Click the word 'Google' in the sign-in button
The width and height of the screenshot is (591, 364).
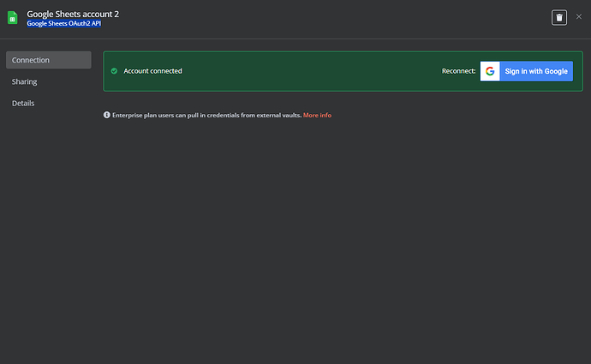coord(556,71)
